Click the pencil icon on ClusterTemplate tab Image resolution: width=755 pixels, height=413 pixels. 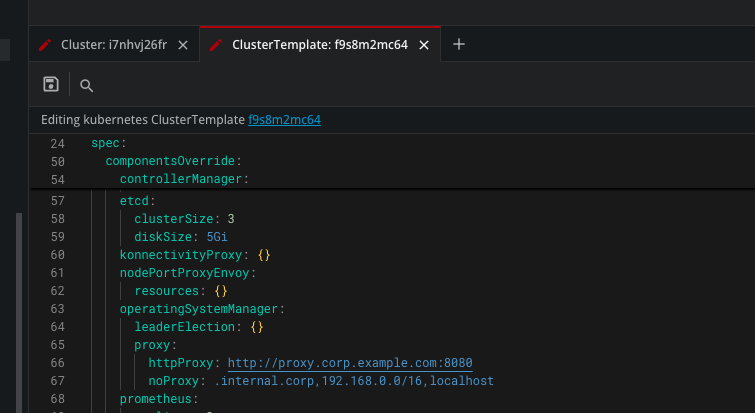pos(216,45)
